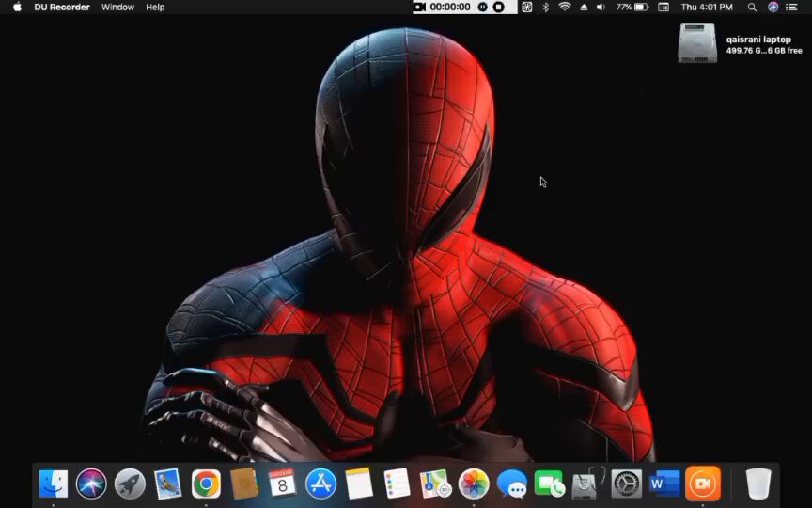812x508 pixels.
Task: Open FaceTime from the dock
Action: [x=550, y=484]
